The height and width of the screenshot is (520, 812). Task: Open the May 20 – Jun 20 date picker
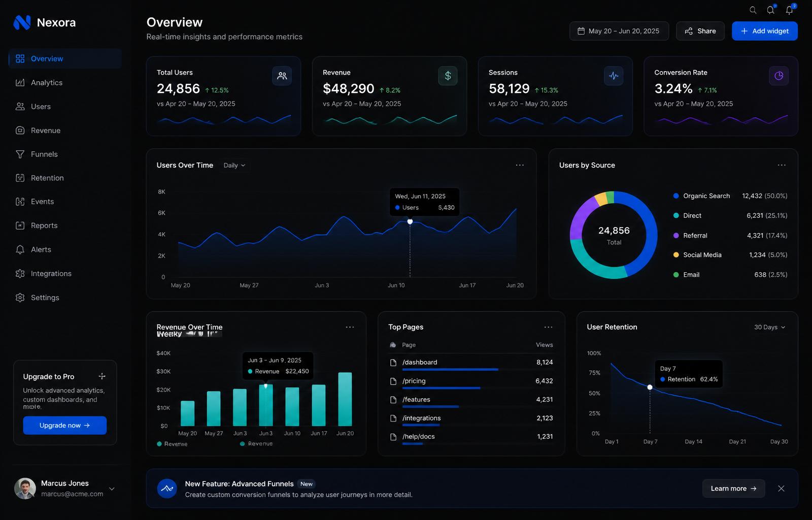(x=619, y=31)
